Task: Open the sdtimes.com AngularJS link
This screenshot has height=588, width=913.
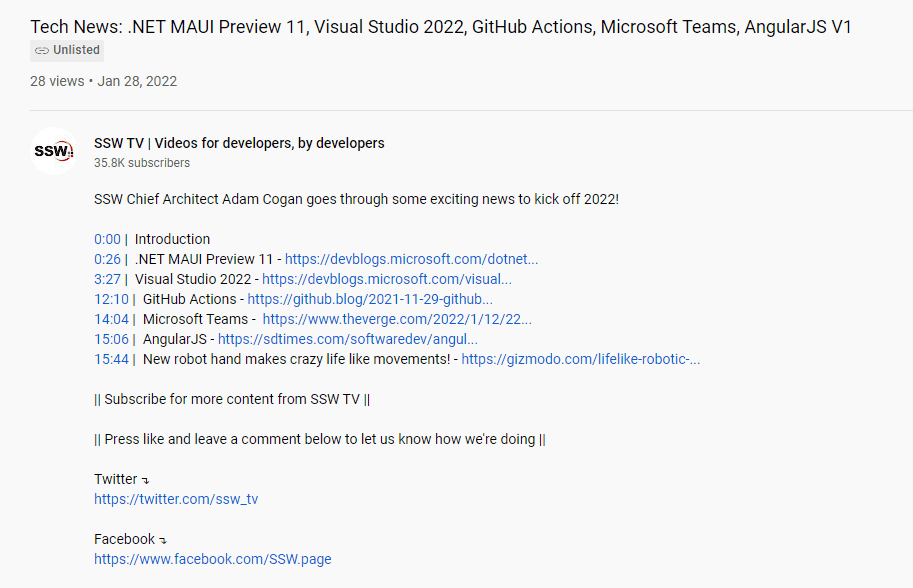Action: [348, 339]
